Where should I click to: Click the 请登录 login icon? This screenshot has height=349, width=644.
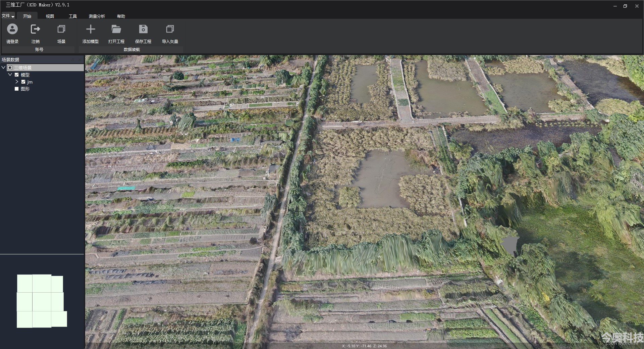(x=12, y=29)
